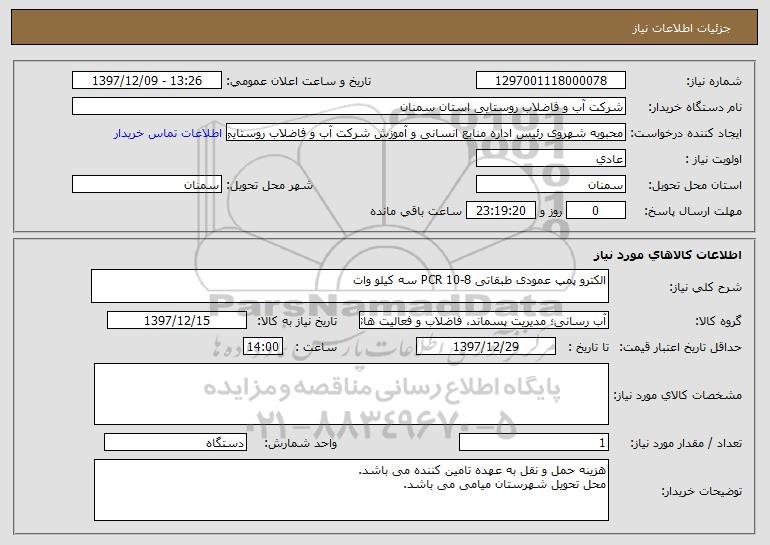This screenshot has height=545, width=770.
Task: Click the remaining days field showing 0
Action: pos(596,210)
